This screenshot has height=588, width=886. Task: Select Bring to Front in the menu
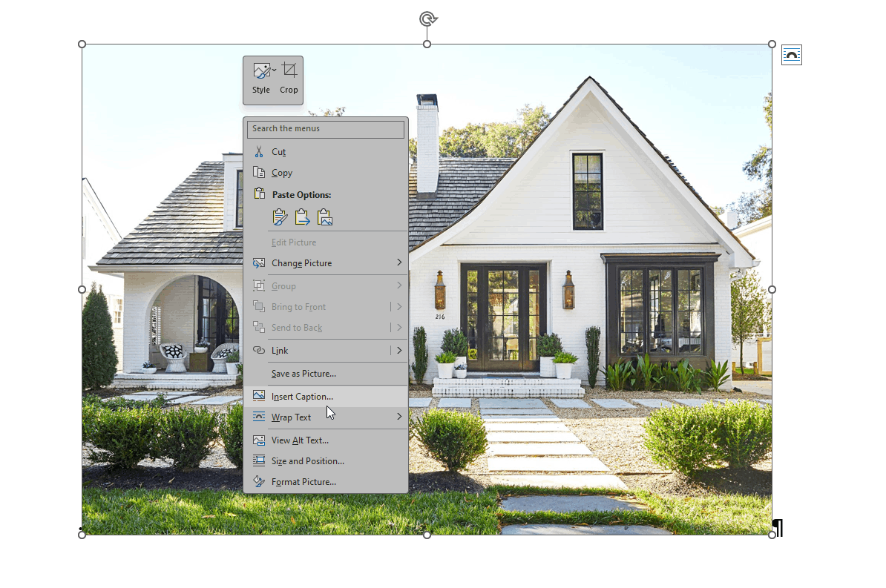pyautogui.click(x=298, y=306)
